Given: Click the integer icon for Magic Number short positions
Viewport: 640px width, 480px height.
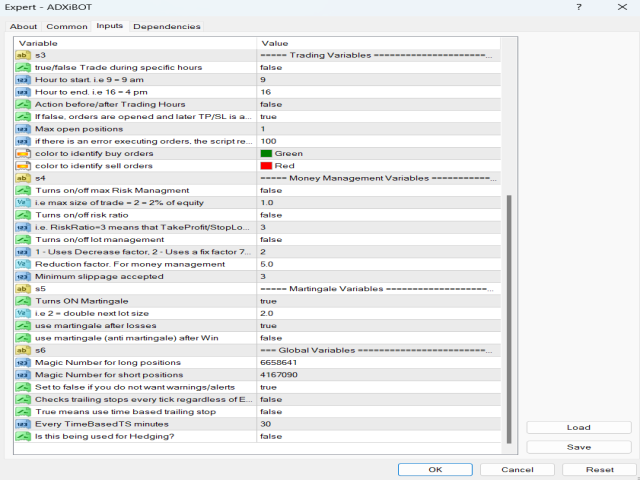Looking at the screenshot, I should pos(23,375).
